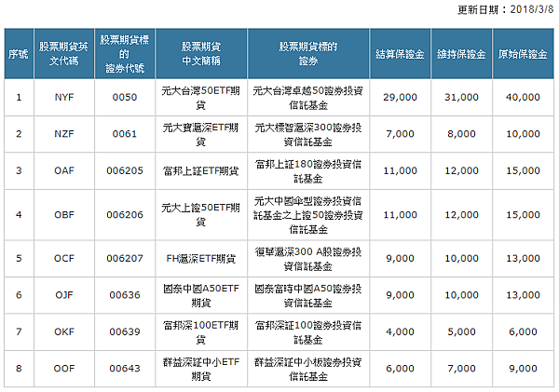Viewport: 559px width, 392px height.
Task: Click 13,000 initial margin in OJF row
Action: [523, 295]
